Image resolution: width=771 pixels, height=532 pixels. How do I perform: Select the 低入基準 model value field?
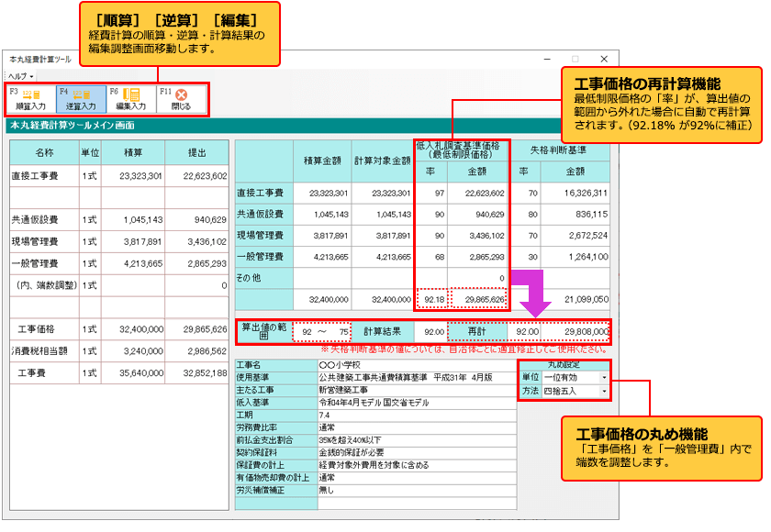pos(413,403)
